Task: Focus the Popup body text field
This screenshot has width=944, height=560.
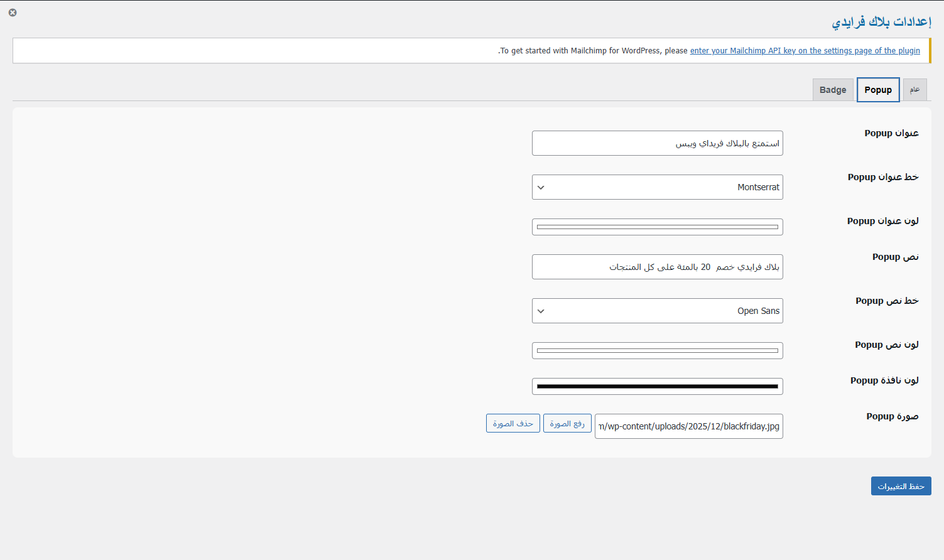Action: (x=657, y=267)
